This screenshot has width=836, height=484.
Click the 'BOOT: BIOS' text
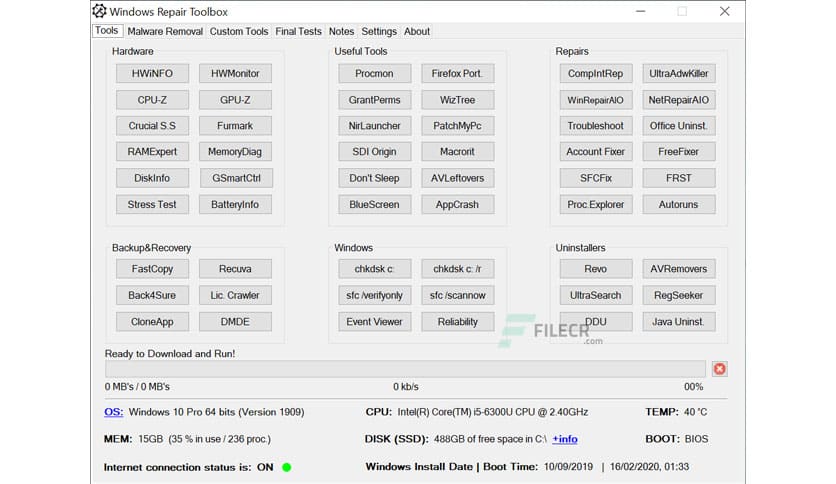677,439
